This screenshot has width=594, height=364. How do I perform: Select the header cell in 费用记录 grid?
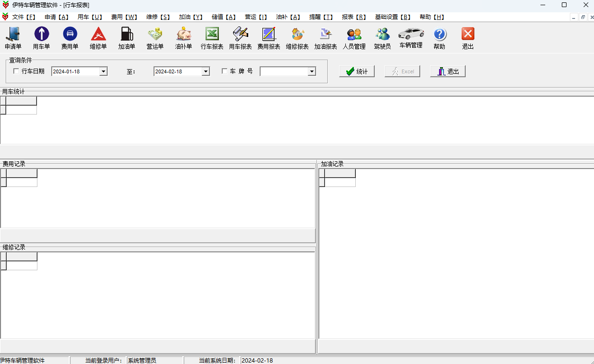[22, 173]
